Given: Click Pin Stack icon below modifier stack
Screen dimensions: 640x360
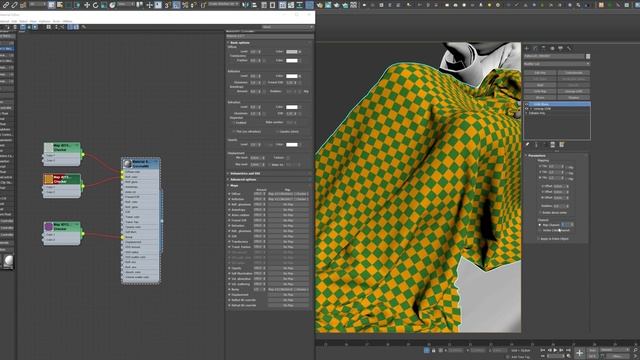Looking at the screenshot, I should pyautogui.click(x=527, y=144).
